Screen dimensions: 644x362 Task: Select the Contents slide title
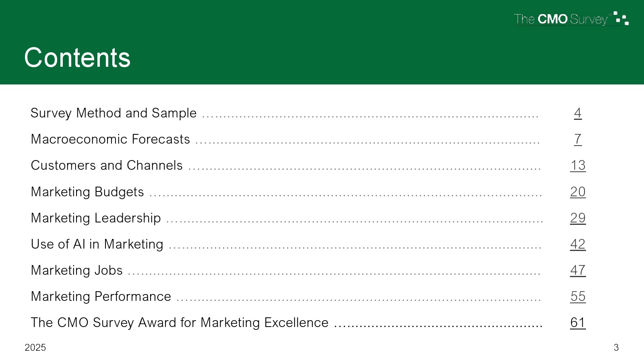[77, 58]
